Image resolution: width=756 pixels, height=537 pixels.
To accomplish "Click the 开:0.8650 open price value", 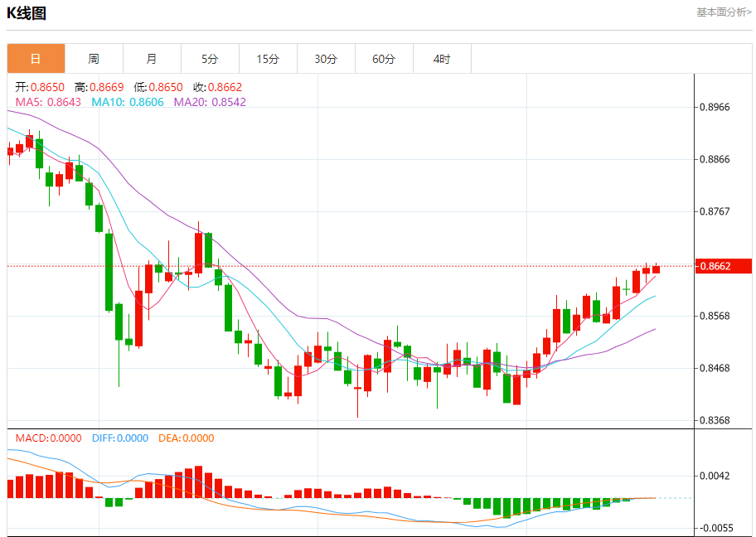I will (40, 87).
